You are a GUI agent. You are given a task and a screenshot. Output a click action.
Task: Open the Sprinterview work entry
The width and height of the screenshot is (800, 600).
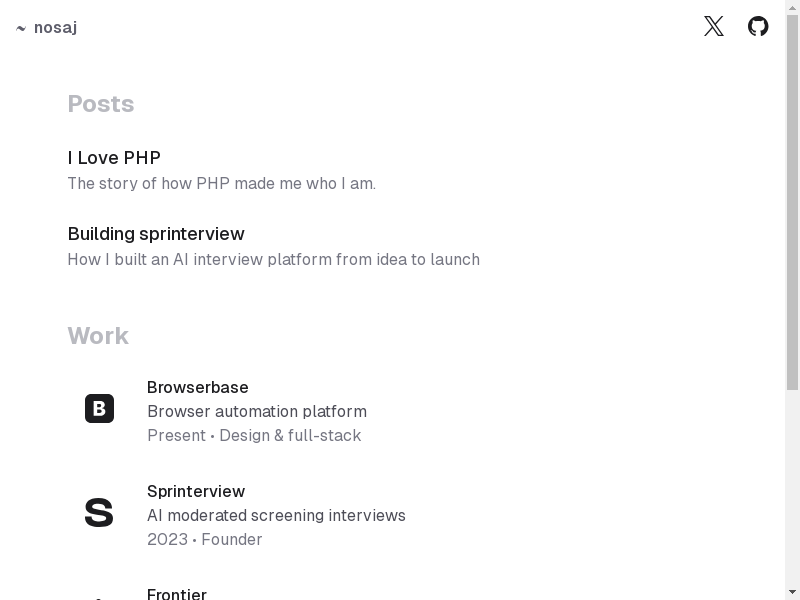pos(196,492)
